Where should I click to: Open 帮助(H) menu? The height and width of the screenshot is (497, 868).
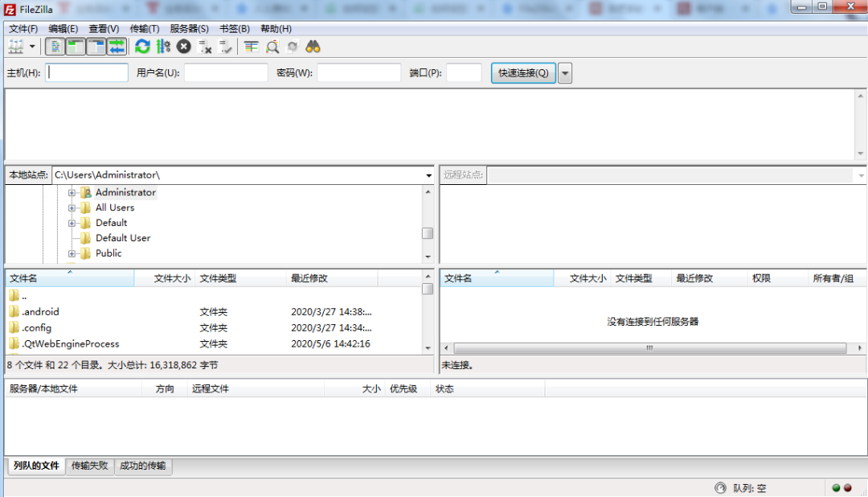coord(276,29)
